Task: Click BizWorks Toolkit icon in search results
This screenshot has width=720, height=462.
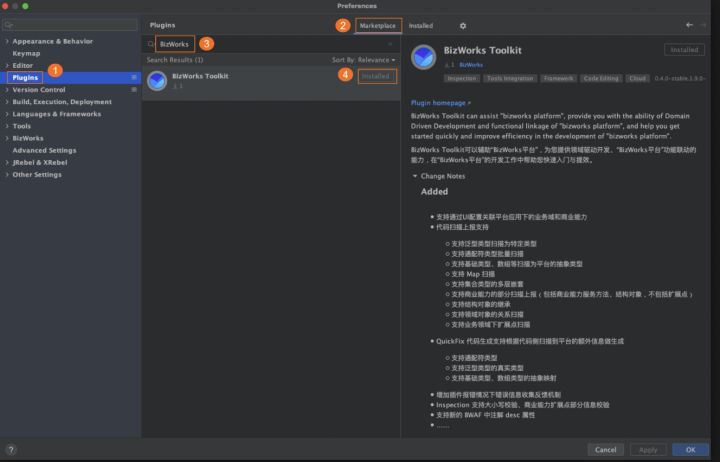Action: [157, 81]
